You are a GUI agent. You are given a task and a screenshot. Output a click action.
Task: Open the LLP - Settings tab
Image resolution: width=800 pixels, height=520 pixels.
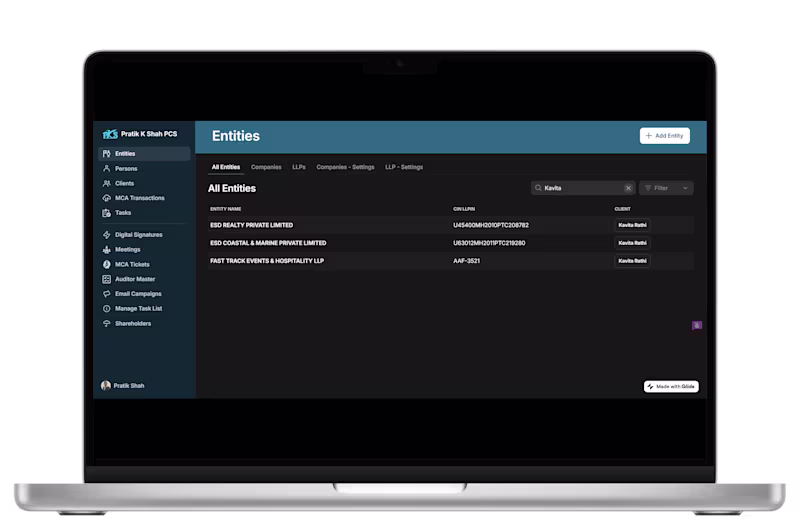pyautogui.click(x=404, y=167)
